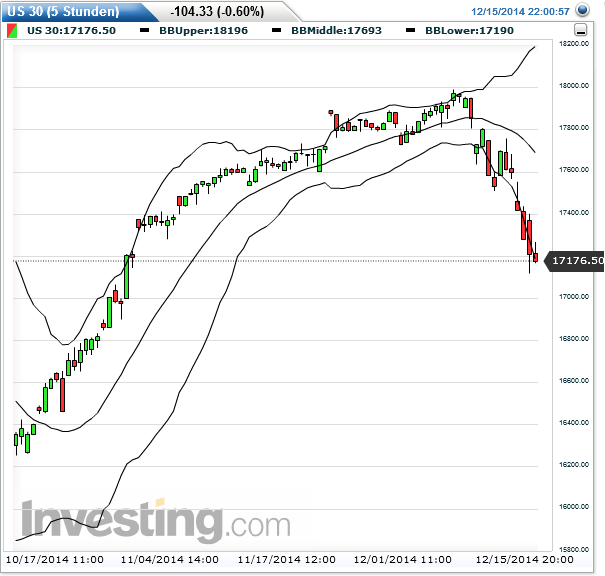Viewport: 605px width, 576px height.
Task: Click the first green candlestick at the chart's left edge
Action: (16, 440)
